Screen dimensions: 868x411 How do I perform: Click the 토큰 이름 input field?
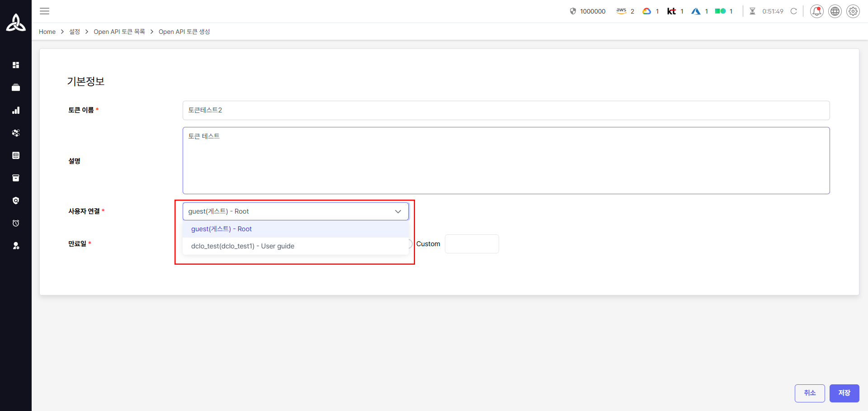coord(506,110)
